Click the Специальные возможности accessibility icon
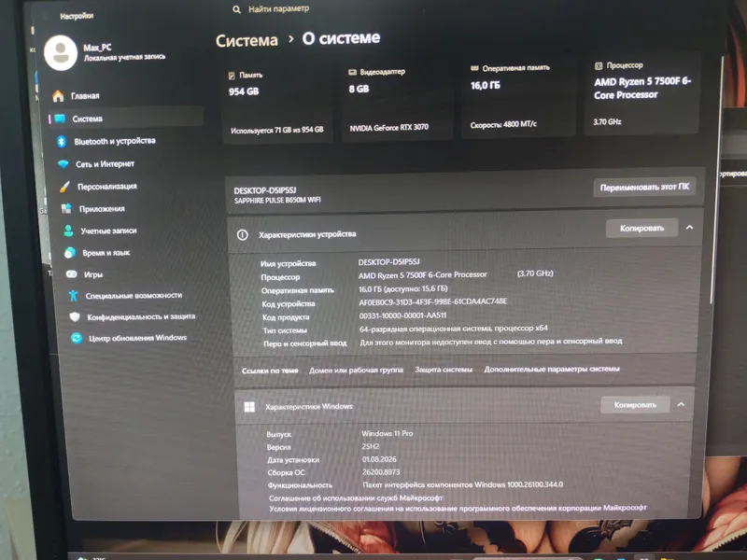The image size is (747, 560). click(73, 296)
